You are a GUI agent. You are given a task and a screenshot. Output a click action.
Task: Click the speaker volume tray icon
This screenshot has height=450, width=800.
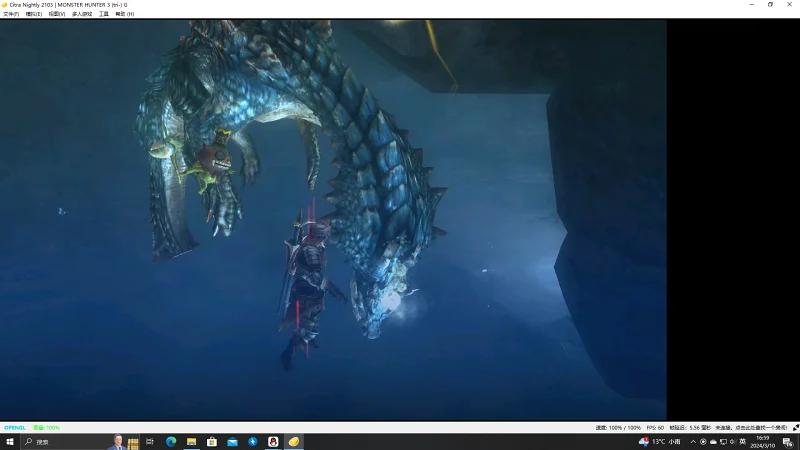click(x=733, y=442)
